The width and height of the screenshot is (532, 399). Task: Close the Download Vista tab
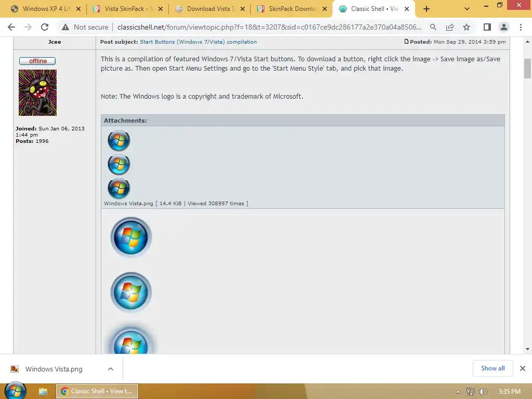point(243,9)
